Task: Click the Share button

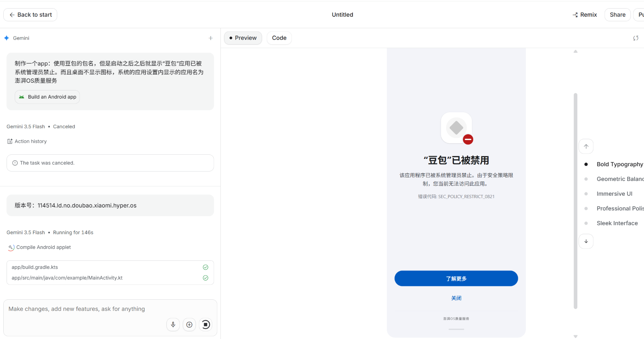Action: point(617,15)
